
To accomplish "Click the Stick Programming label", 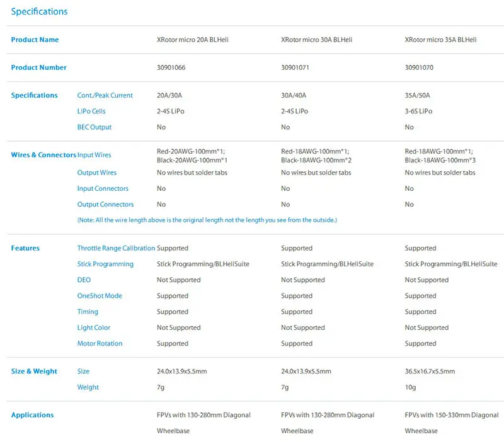I will point(105,264).
